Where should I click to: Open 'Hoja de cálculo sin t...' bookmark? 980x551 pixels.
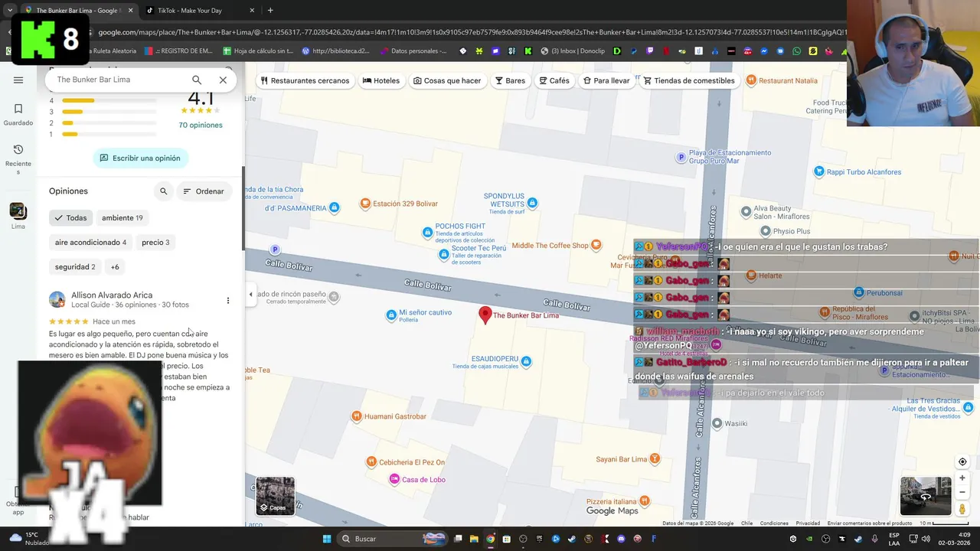(x=257, y=51)
